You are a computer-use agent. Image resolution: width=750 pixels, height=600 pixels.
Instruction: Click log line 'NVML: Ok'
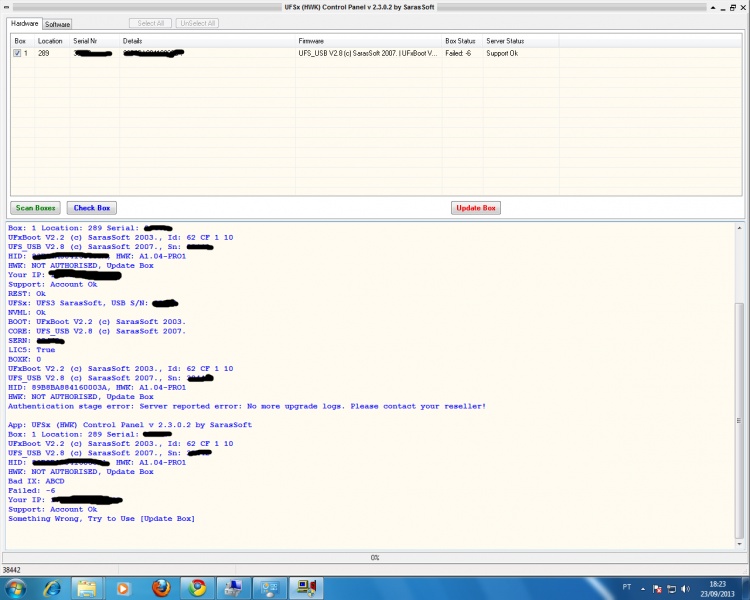click(x=27, y=312)
